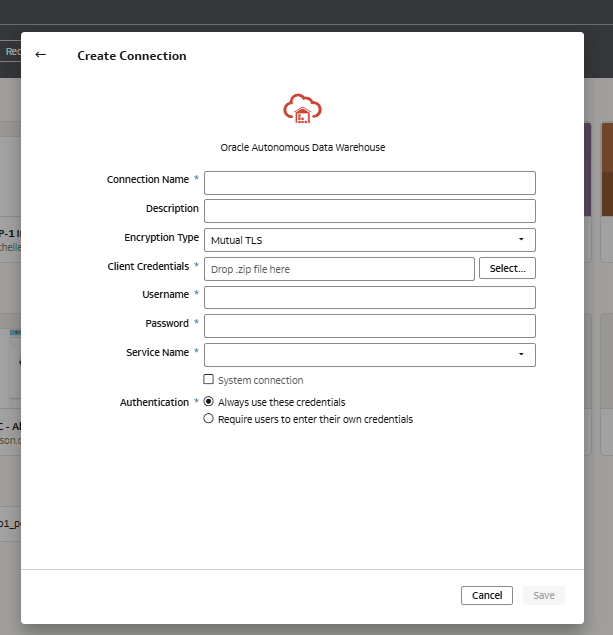Click into the Password field

(370, 326)
